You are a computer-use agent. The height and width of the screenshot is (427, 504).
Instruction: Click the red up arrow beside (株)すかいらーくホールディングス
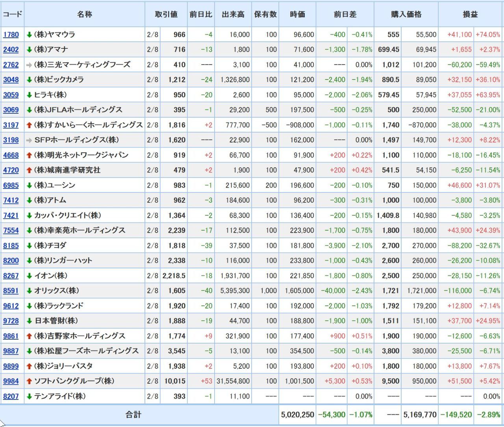pos(29,125)
